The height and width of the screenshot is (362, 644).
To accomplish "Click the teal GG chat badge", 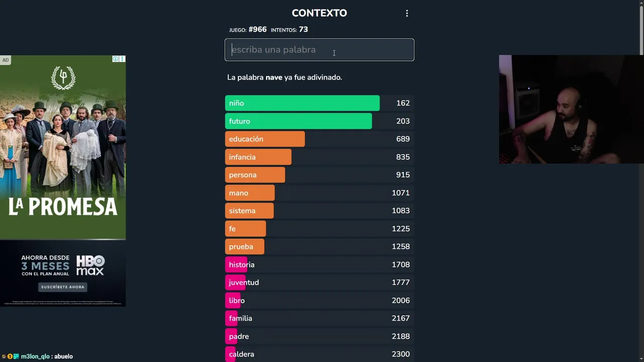I will coord(16,356).
